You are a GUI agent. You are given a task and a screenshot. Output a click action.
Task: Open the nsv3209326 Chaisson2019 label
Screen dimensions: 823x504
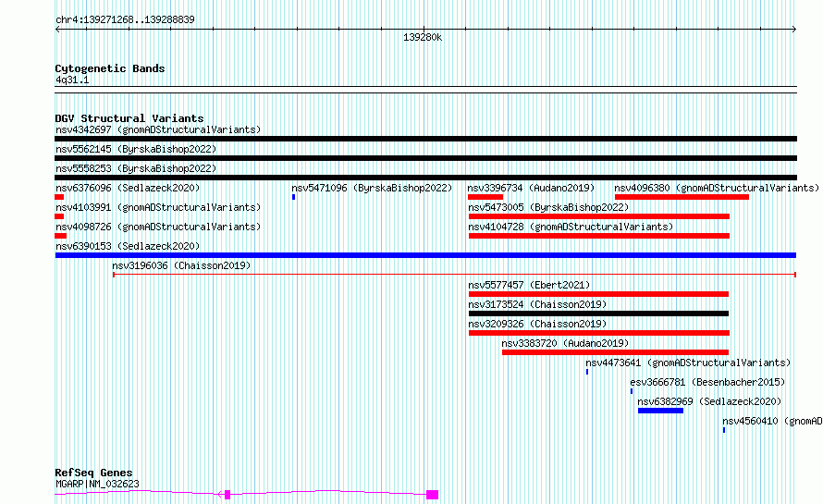point(537,324)
